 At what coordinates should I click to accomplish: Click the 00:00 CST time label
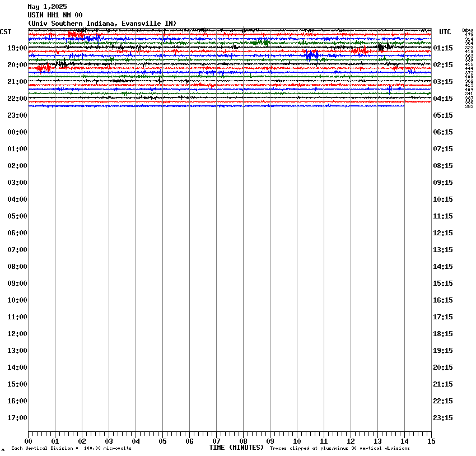click(x=17, y=132)
